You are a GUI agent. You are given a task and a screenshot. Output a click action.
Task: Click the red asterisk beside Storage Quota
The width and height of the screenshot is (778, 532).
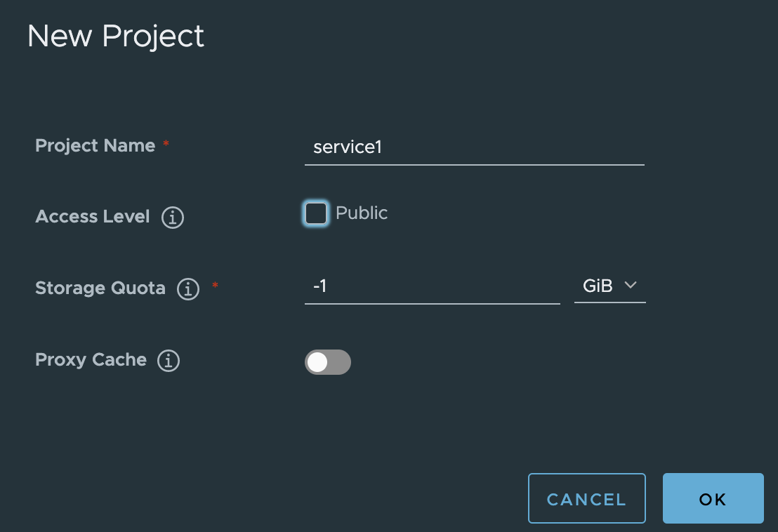(215, 285)
